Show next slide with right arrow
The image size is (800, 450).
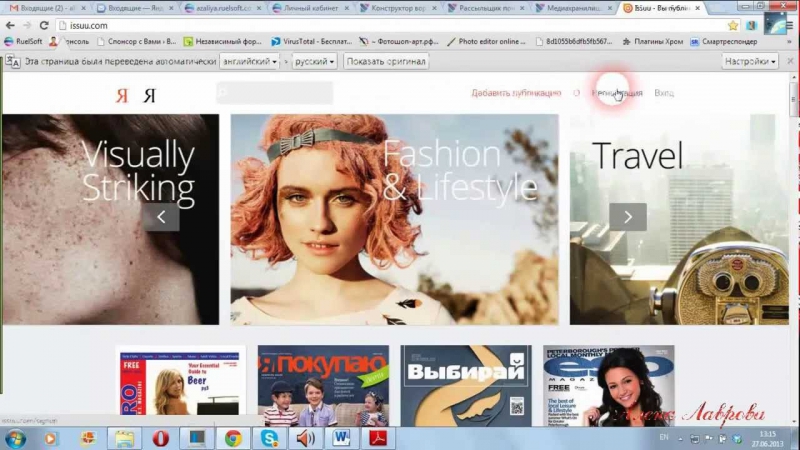(628, 217)
